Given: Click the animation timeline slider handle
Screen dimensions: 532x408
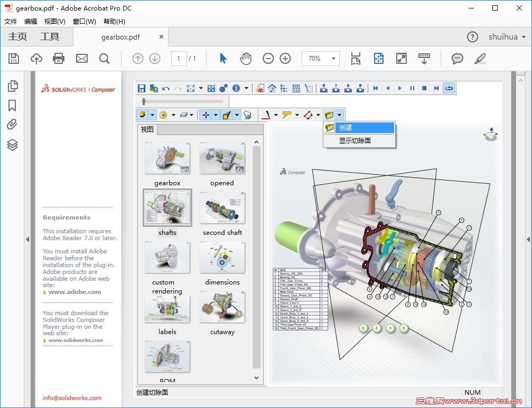Looking at the screenshot, I should [144, 101].
